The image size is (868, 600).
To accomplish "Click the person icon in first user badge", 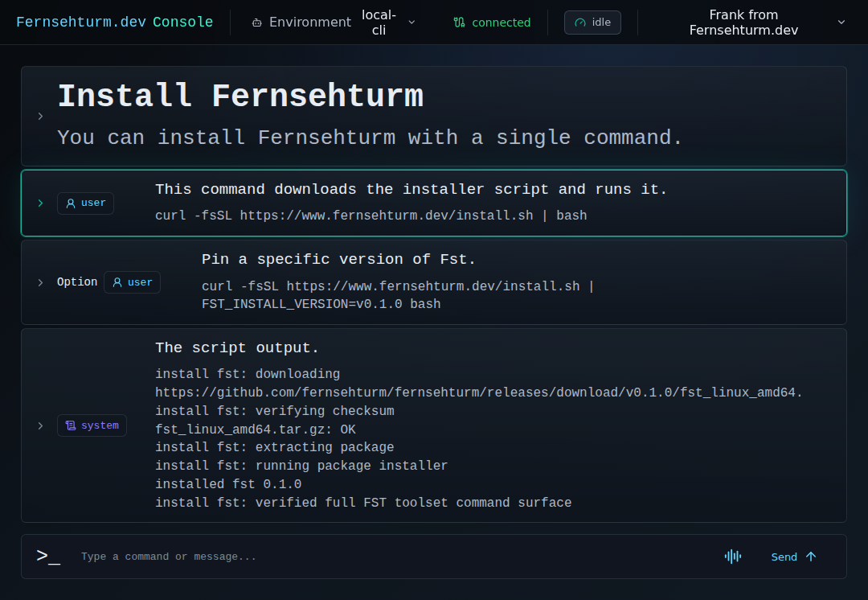I will pyautogui.click(x=71, y=203).
